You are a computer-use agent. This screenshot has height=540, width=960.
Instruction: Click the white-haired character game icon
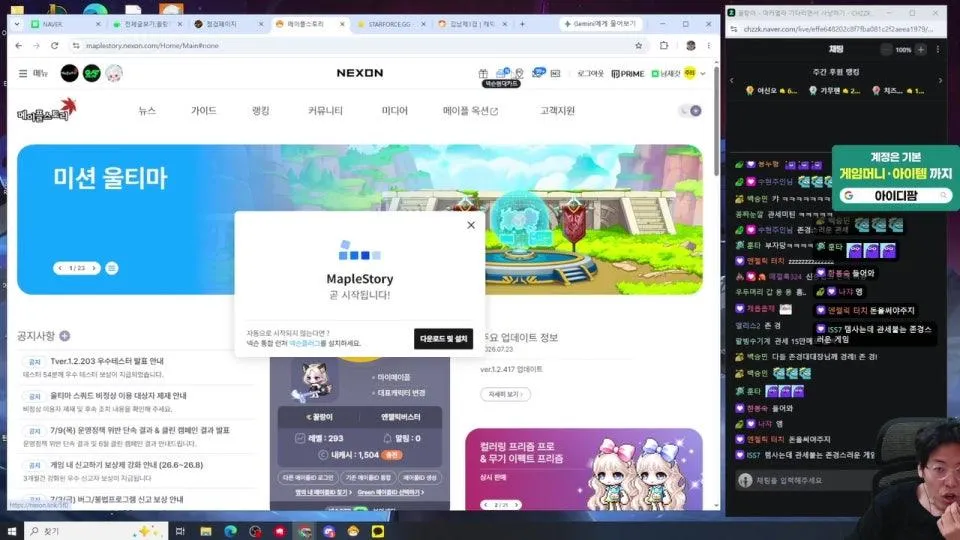click(114, 73)
